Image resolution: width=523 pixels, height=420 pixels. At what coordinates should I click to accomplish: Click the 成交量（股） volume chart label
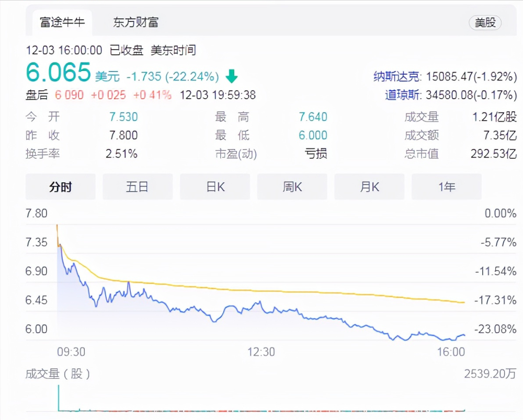click(x=58, y=374)
